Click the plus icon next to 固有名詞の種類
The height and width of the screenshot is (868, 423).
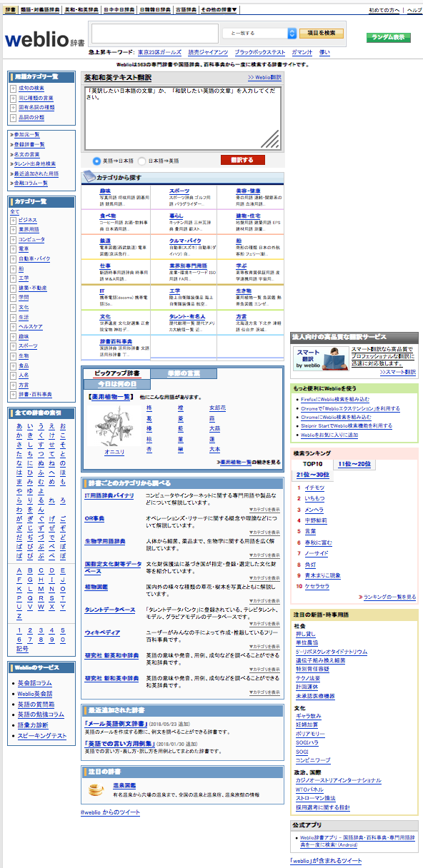13,108
